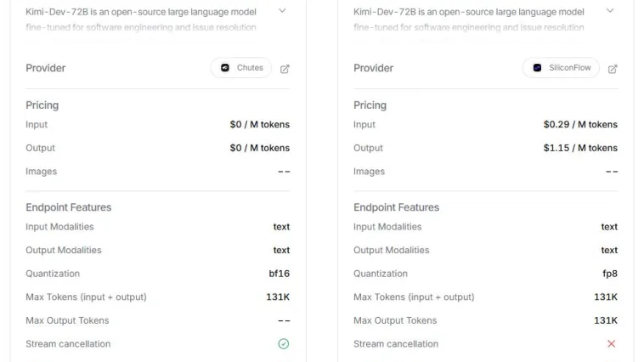
Task: Click the $1.15 / M tokens output price
Action: click(x=580, y=148)
